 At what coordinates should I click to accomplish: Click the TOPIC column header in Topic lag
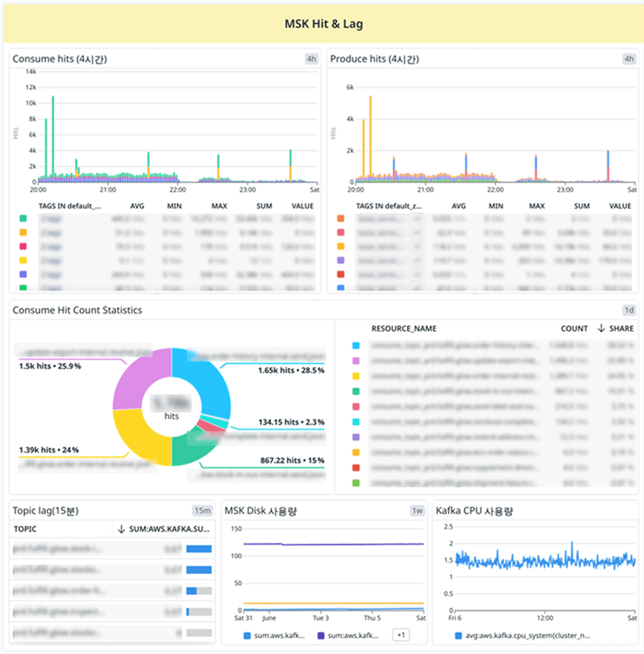coord(25,529)
